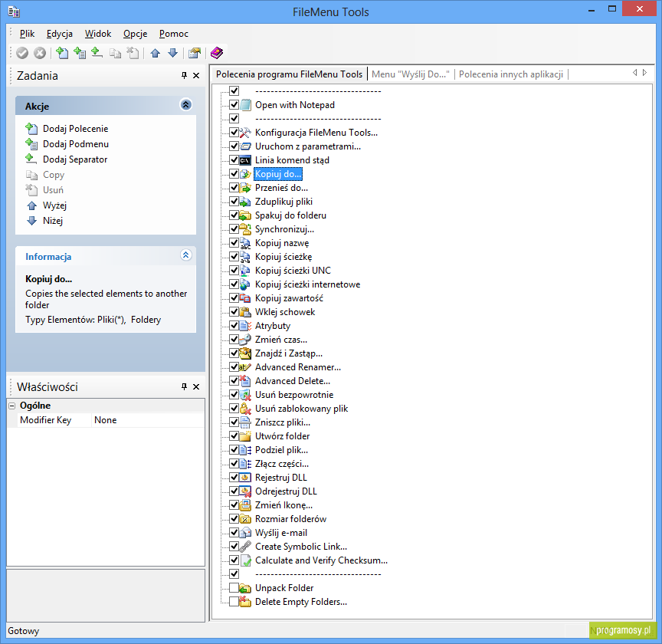The width and height of the screenshot is (662, 644).
Task: Click the green Apply changes toolbar checkmark
Action: [22, 53]
